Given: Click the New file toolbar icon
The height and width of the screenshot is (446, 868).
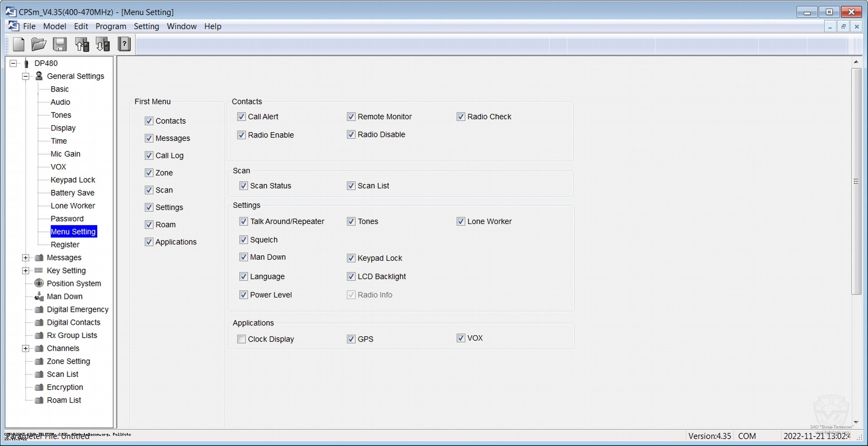Looking at the screenshot, I should point(19,44).
